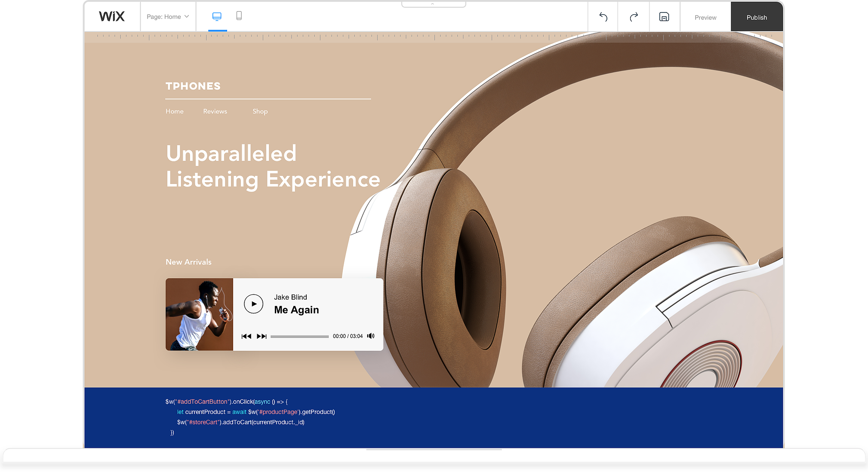The image size is (868, 472).
Task: Click the Home nav menu item
Action: pyautogui.click(x=174, y=111)
